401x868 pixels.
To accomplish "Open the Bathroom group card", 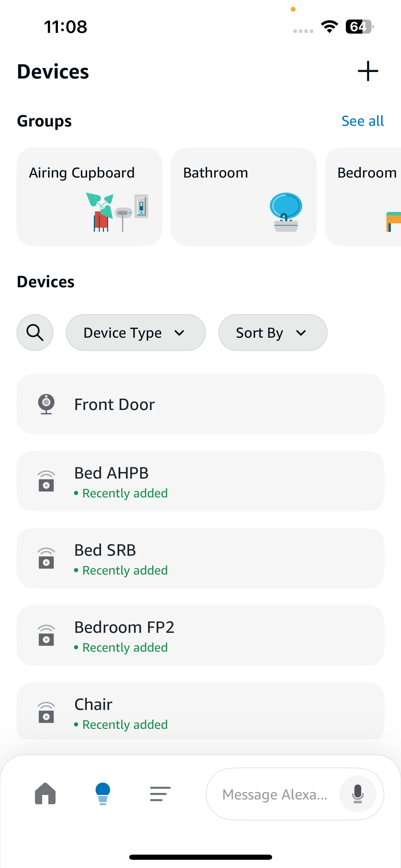I will pyautogui.click(x=243, y=196).
